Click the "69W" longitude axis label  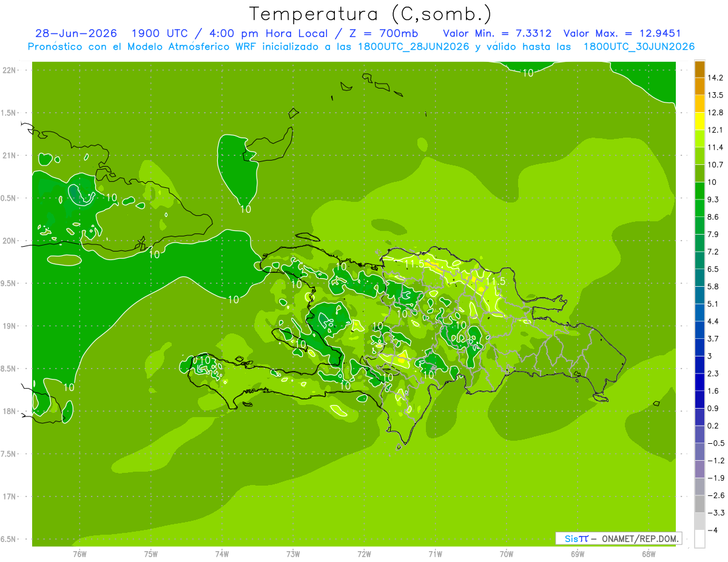[578, 554]
